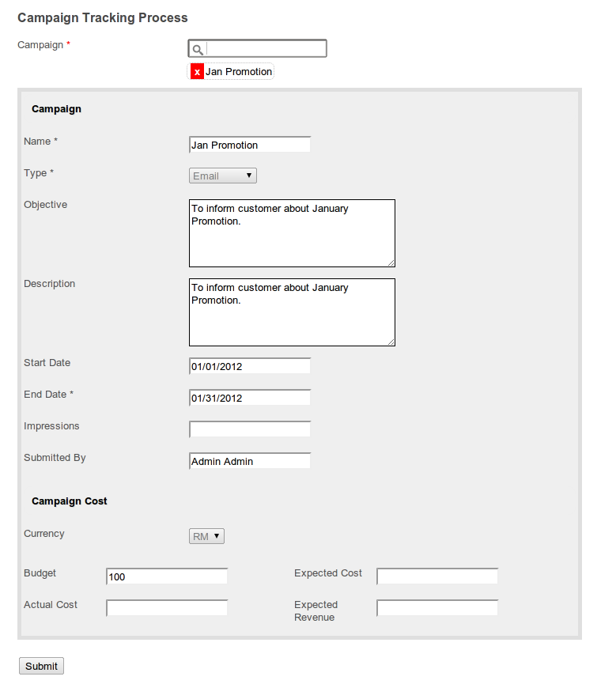Select the End Date field
616x684 pixels.
tap(250, 398)
